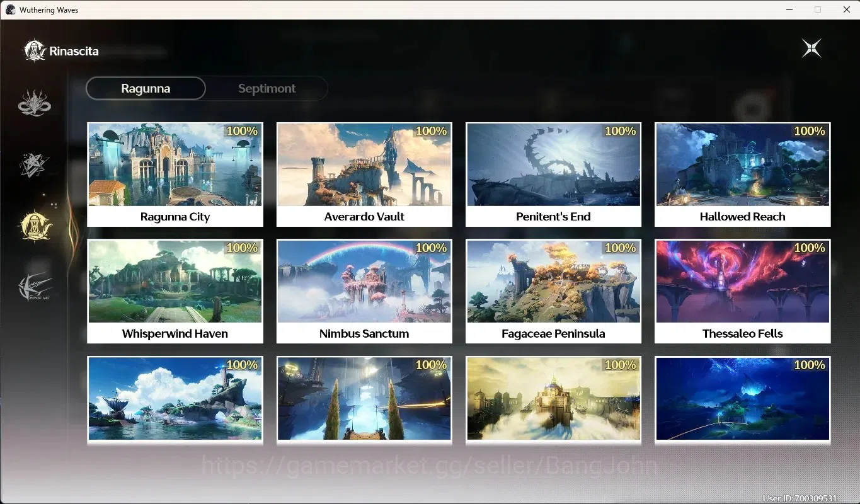View Thessaleo Fells exploration details
Image resolution: width=860 pixels, height=504 pixels.
[x=743, y=291]
